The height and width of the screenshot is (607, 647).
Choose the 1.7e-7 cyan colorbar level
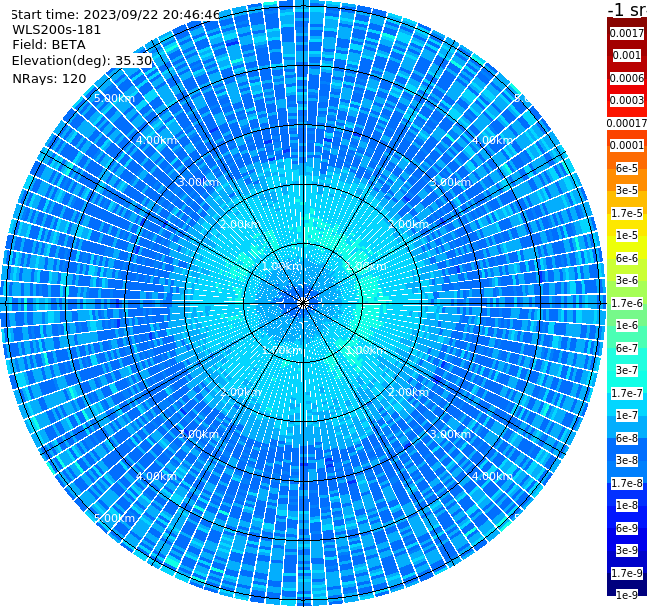627,393
